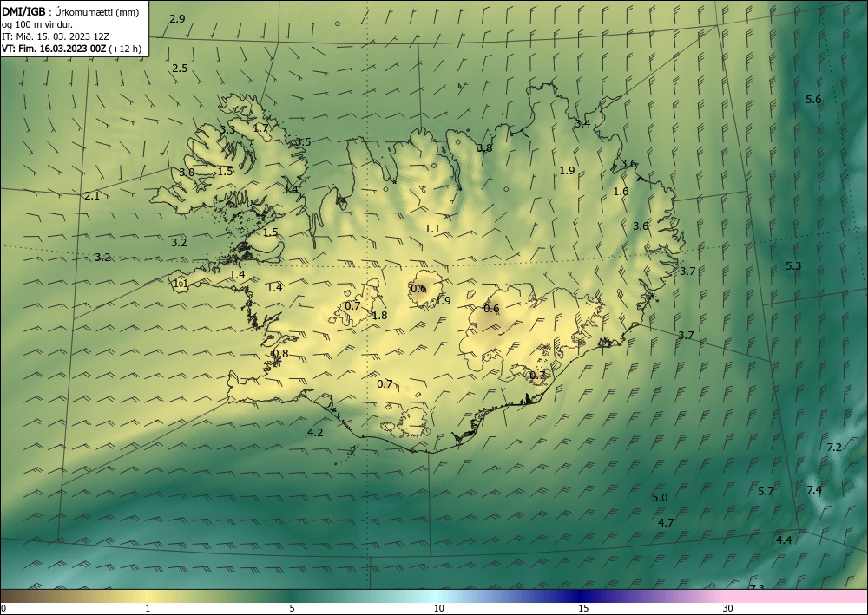Click the 2.9 value on the map
This screenshot has height=615, width=868.
[177, 19]
